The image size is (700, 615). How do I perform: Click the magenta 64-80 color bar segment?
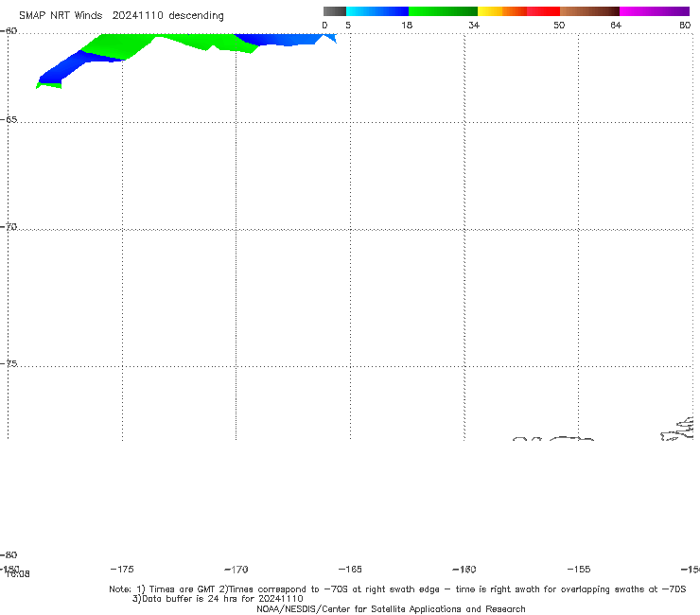(655, 11)
